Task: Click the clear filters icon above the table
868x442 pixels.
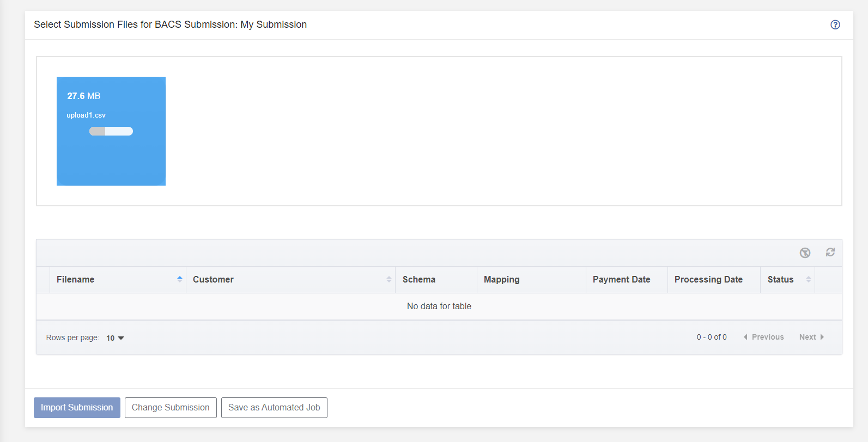Action: pos(805,253)
